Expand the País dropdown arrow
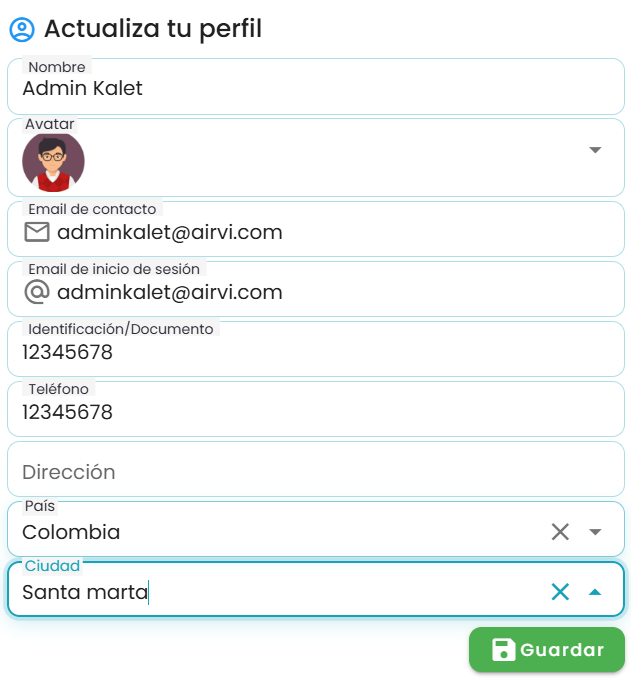This screenshot has height=686, width=631. 595,532
